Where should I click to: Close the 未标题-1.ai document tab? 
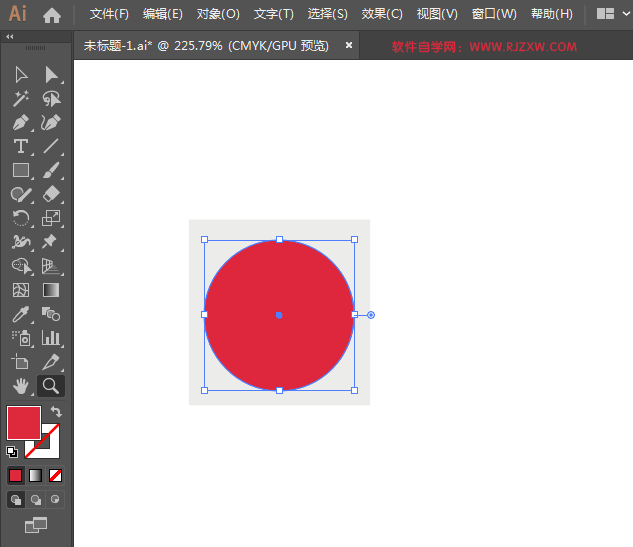point(349,45)
